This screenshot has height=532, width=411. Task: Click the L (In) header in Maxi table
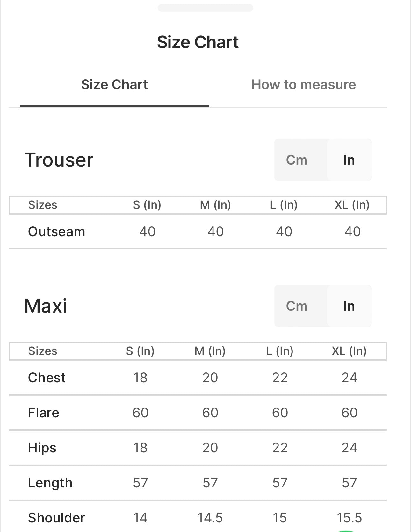280,351
